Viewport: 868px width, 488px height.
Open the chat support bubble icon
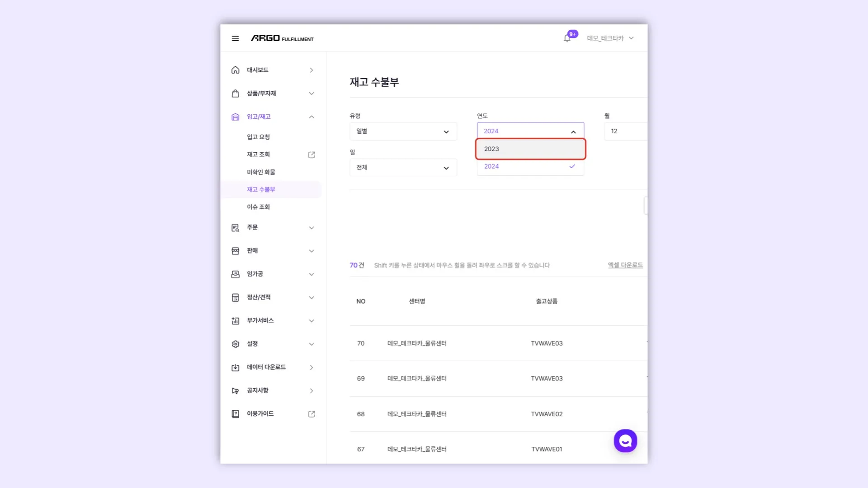pyautogui.click(x=625, y=441)
